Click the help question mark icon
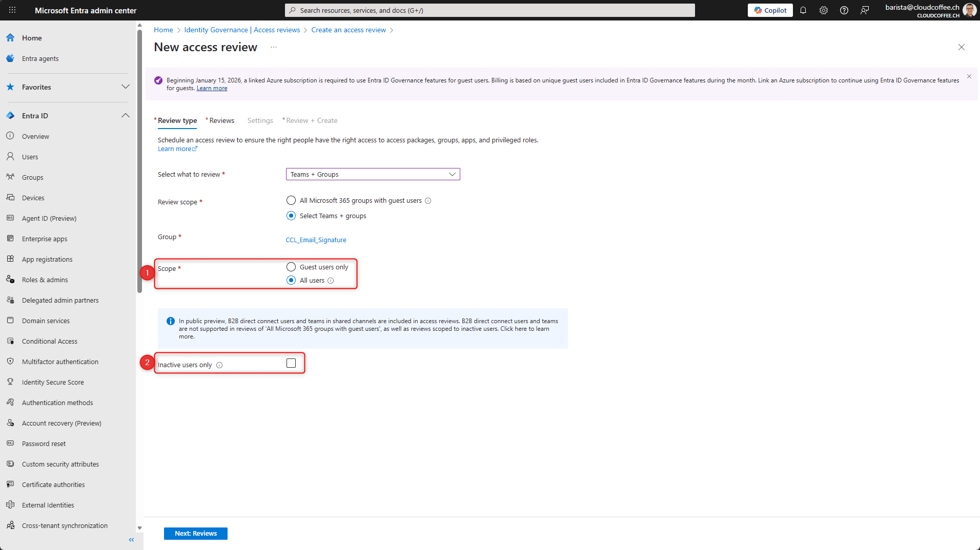Screen dimensions: 980x550 pos(844,10)
